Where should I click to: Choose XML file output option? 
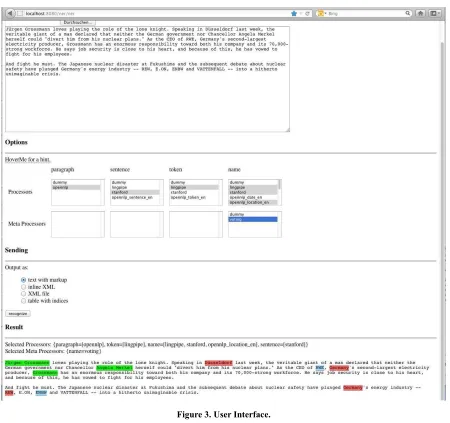coord(23,294)
